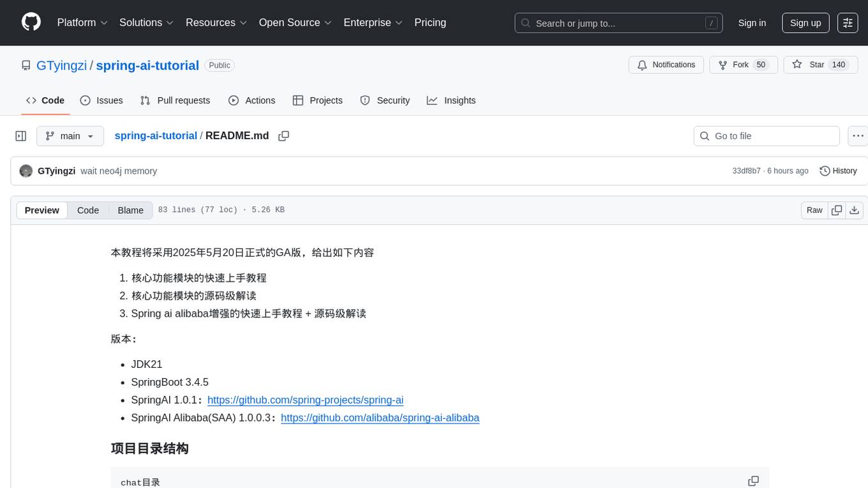The height and width of the screenshot is (488, 868).
Task: Click the JDK21 list item
Action: pos(147,364)
